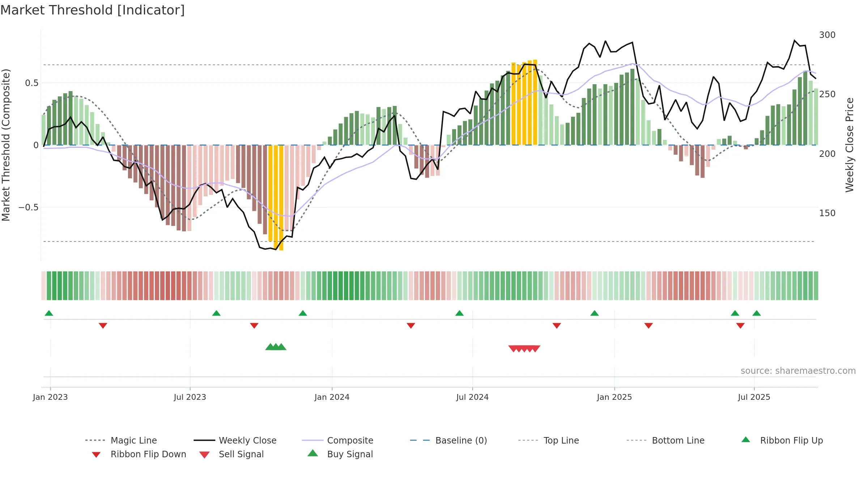
Task: Click the −0.5 composite axis tick
Action: [28, 207]
